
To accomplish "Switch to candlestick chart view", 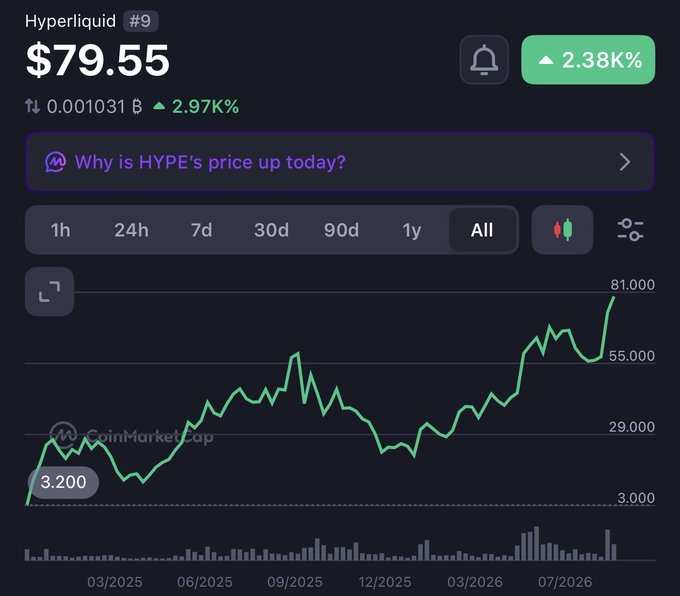I will (x=562, y=230).
